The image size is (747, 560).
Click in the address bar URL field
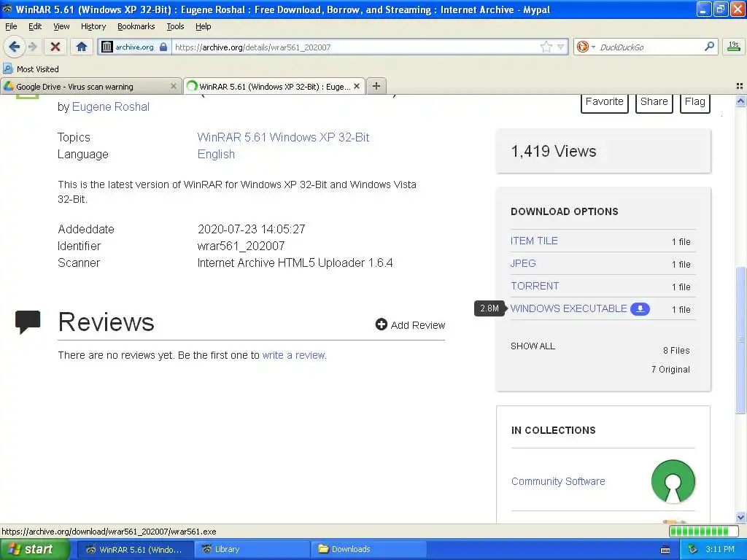(355, 47)
